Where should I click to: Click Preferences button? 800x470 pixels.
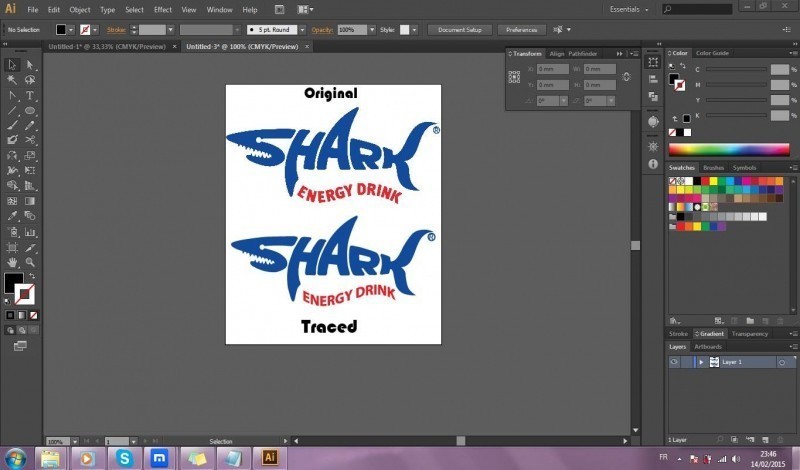521,30
